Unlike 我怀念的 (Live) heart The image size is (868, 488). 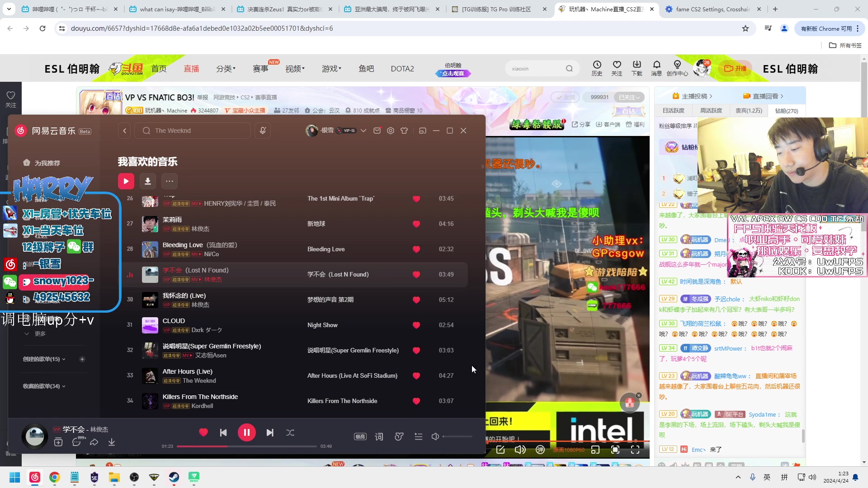click(416, 300)
